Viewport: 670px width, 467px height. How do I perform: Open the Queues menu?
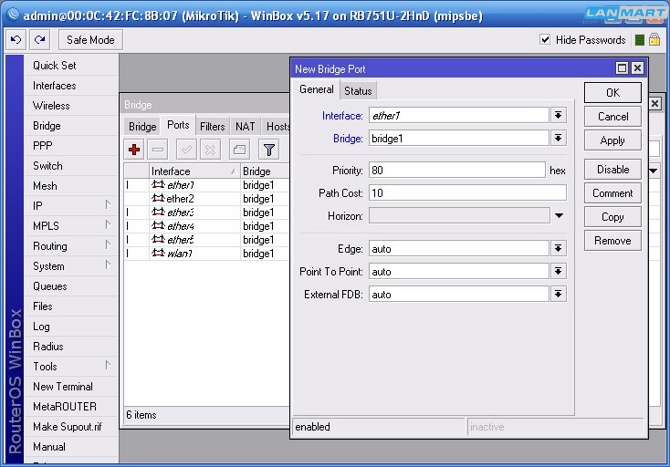point(71,286)
